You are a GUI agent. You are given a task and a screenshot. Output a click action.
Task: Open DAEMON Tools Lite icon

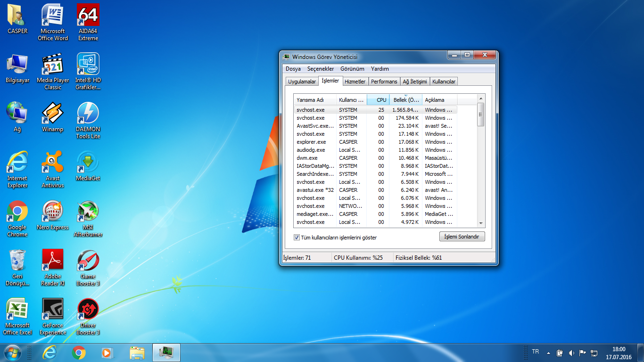(88, 114)
